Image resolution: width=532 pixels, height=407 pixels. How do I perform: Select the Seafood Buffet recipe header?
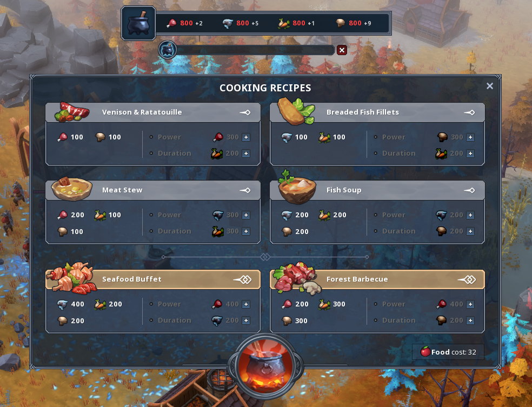click(153, 279)
